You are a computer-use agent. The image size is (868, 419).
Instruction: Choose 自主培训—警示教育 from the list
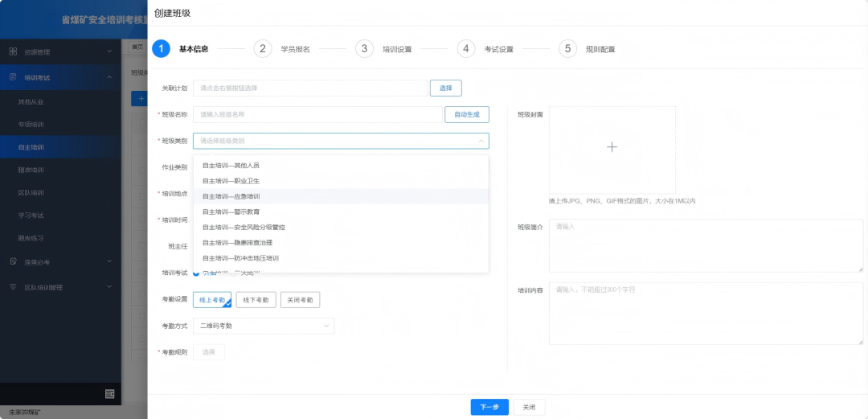[231, 212]
